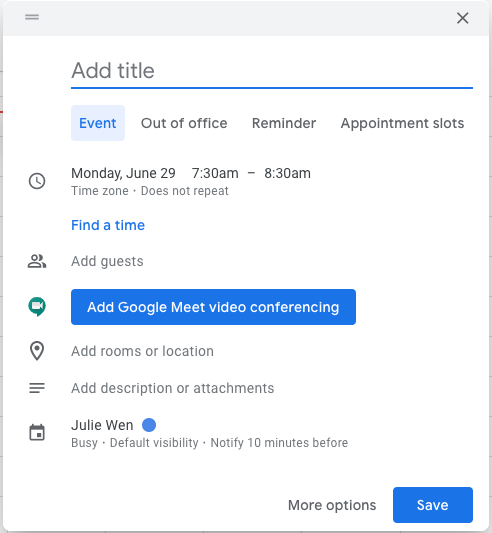Viewport: 492px width, 533px height.
Task: Click the blue calendar color dot
Action: click(149, 425)
